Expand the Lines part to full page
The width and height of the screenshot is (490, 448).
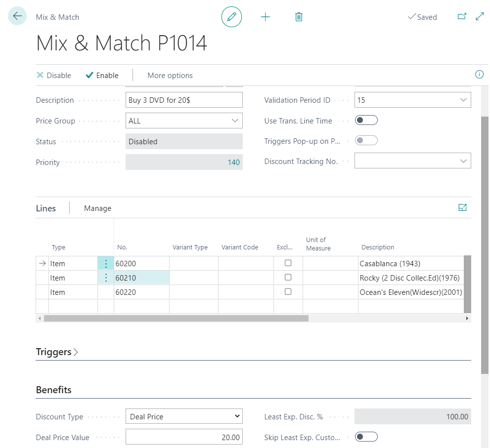coord(462,207)
